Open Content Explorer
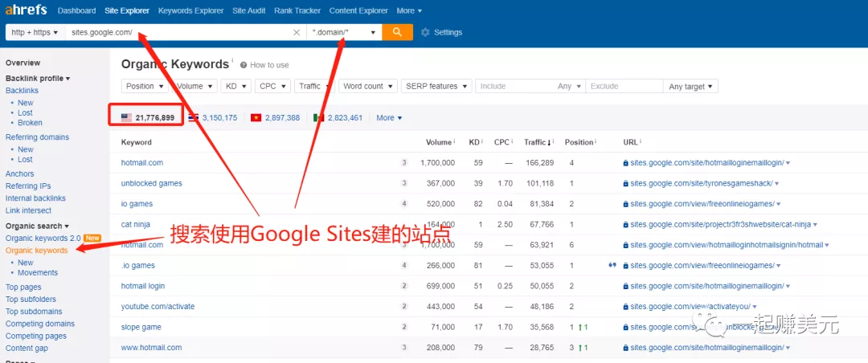 pyautogui.click(x=358, y=10)
